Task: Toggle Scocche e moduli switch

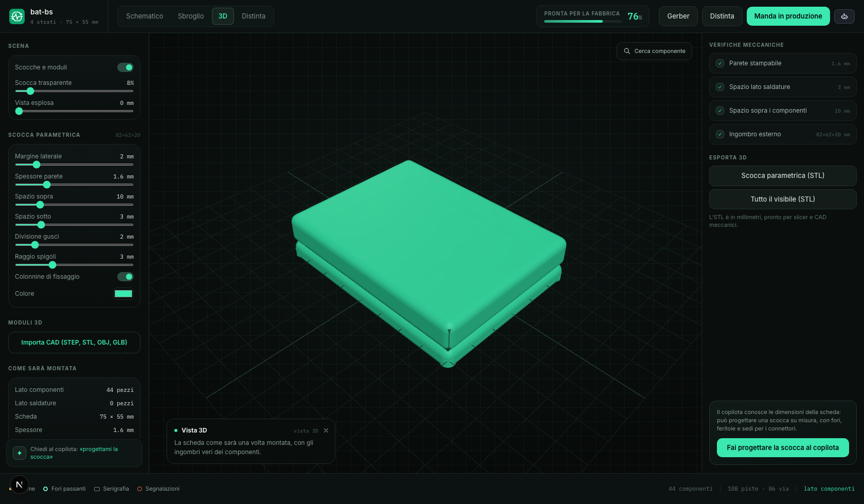Action: tap(125, 67)
